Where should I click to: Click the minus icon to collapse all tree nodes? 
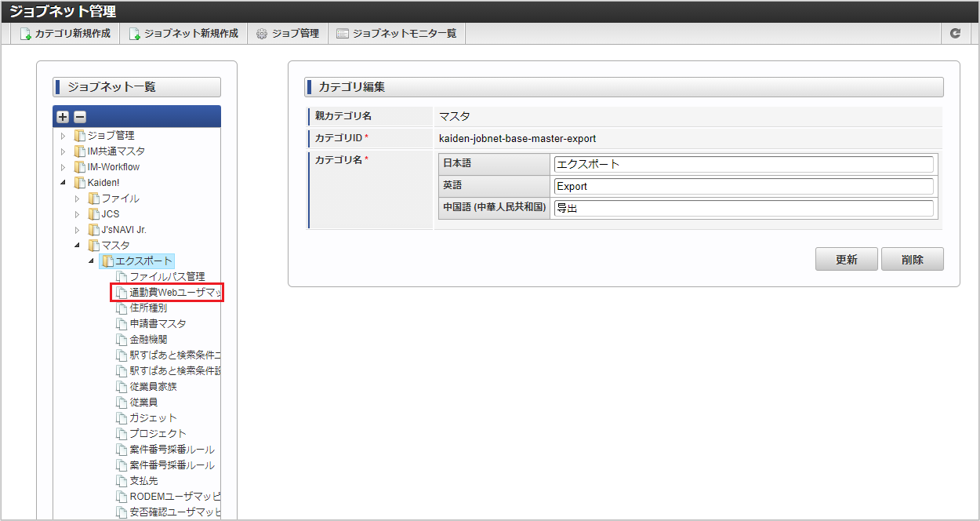click(x=79, y=117)
